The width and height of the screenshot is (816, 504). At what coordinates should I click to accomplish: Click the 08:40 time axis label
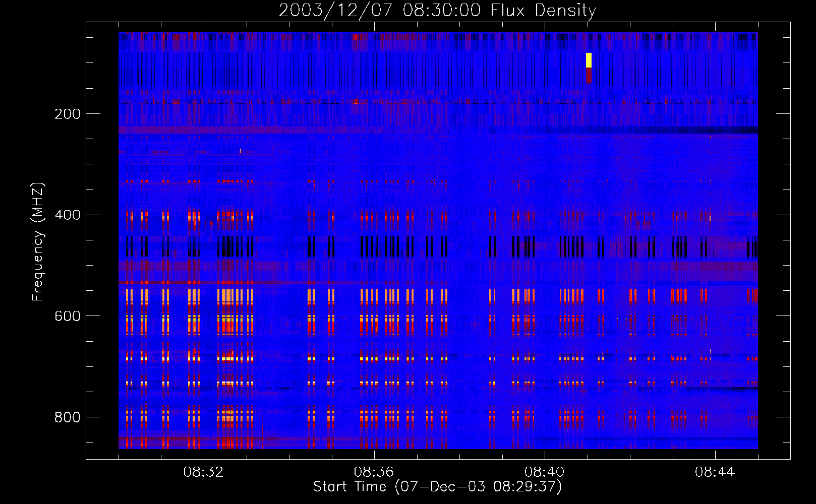pos(544,472)
